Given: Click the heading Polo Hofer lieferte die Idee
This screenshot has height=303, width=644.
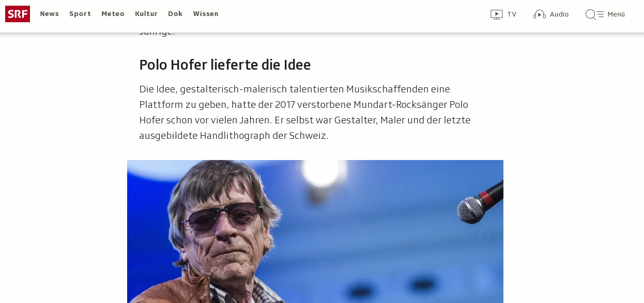Looking at the screenshot, I should click(225, 65).
